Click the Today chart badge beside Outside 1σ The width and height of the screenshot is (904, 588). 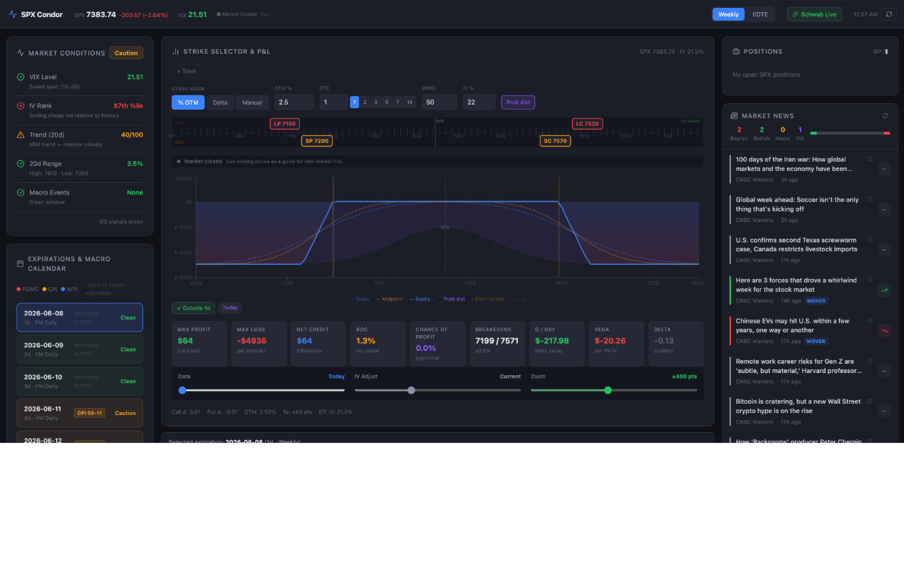pyautogui.click(x=230, y=308)
